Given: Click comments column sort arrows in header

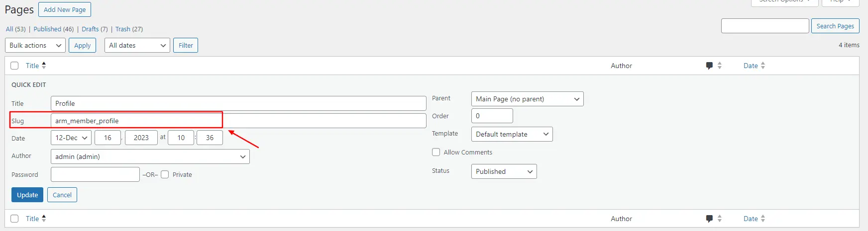Looking at the screenshot, I should pyautogui.click(x=720, y=66).
